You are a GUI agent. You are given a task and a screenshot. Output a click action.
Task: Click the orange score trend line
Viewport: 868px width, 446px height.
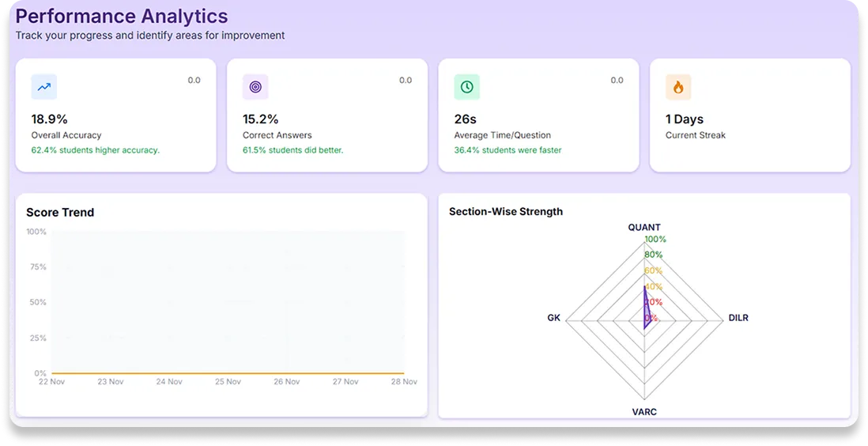point(228,372)
